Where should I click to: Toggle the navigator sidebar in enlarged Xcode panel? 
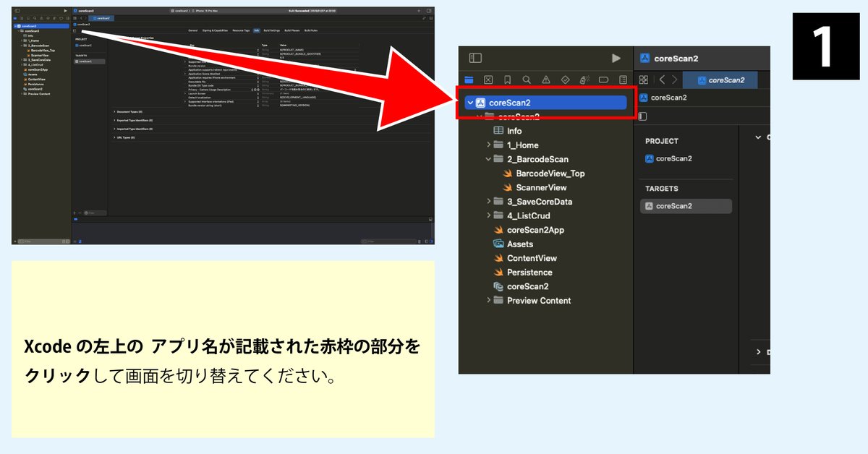coord(475,58)
